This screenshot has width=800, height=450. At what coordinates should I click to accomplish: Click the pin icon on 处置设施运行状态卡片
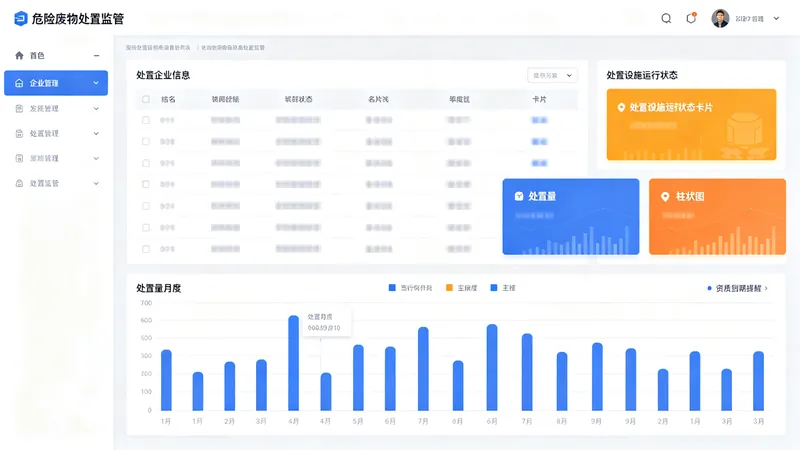pyautogui.click(x=621, y=107)
